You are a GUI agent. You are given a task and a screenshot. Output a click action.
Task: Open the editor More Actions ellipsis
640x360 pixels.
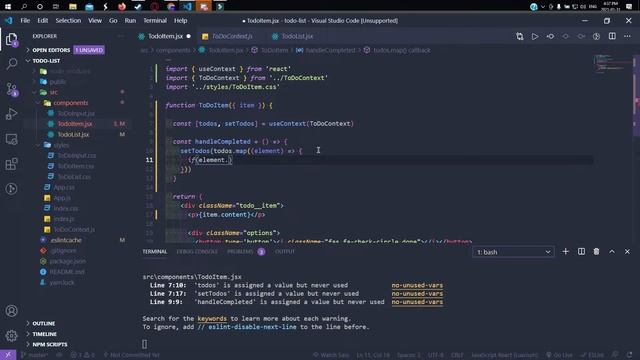[x=627, y=36]
